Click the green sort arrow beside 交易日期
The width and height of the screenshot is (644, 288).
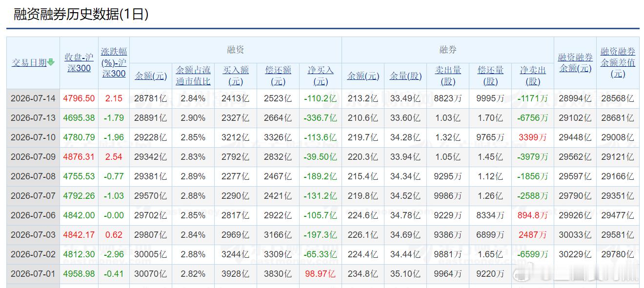(x=51, y=62)
